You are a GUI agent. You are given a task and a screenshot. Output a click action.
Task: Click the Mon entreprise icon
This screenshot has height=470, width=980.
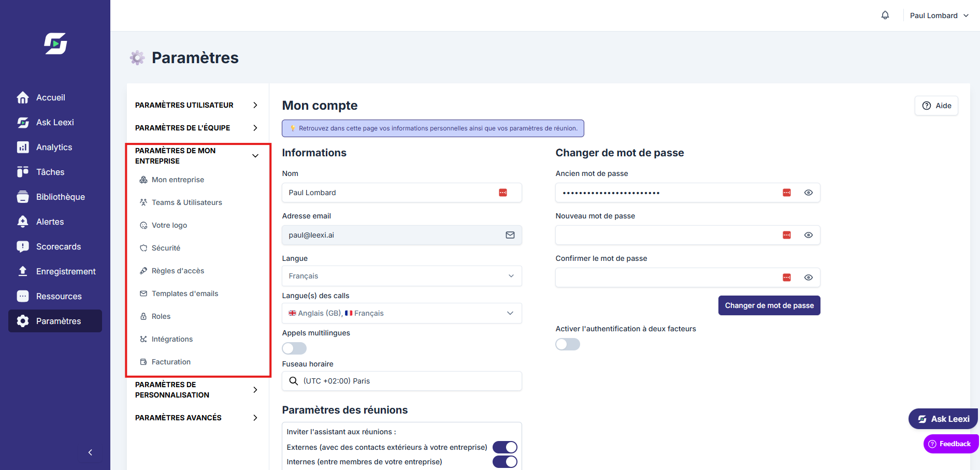[143, 180]
